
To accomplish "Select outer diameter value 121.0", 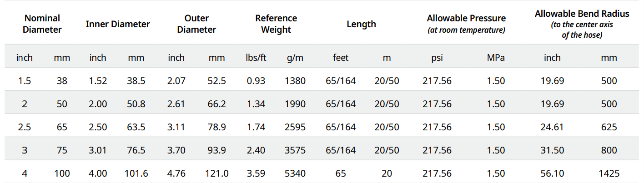I will pyautogui.click(x=217, y=173).
